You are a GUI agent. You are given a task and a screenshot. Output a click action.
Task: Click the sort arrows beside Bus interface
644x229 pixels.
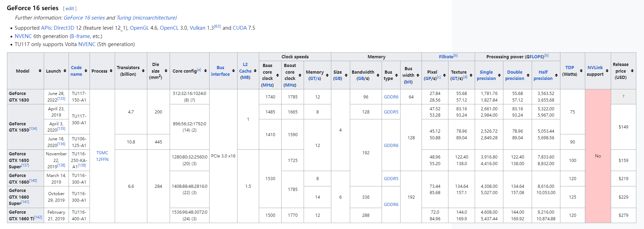click(233, 71)
